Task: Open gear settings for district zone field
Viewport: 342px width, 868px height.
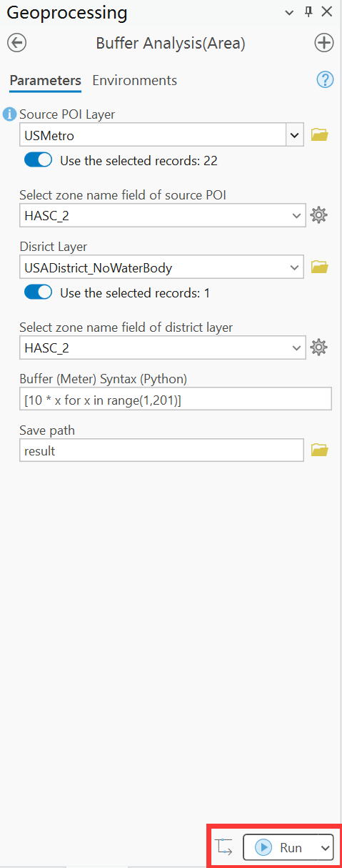Action: point(319,347)
